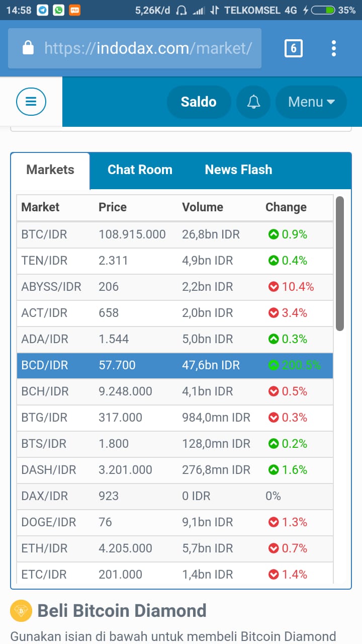
Task: Switch to the News Flash tab
Action: coord(238,170)
